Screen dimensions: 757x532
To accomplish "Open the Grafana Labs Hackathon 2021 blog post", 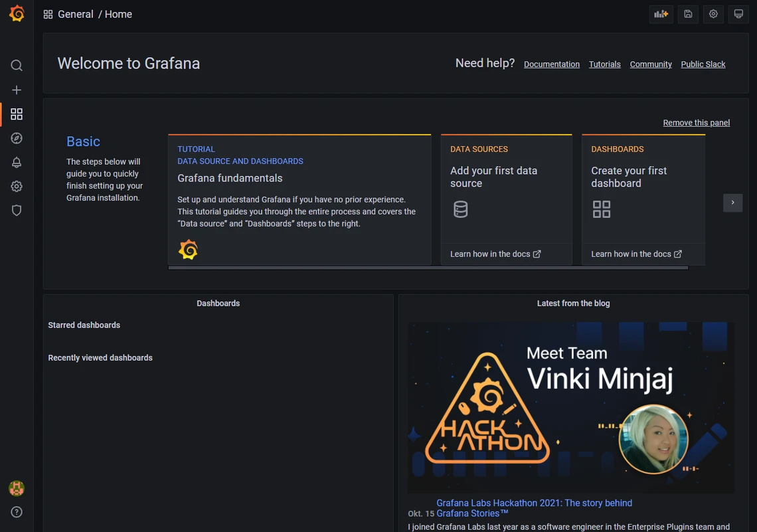I will (x=533, y=503).
